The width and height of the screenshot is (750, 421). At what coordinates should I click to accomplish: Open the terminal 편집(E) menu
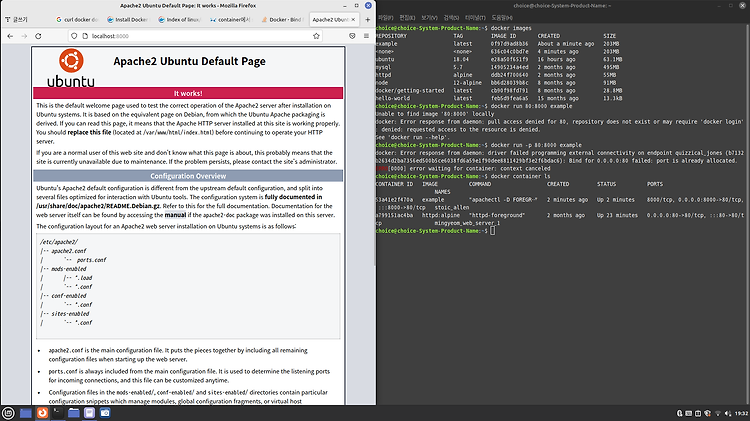[x=408, y=18]
